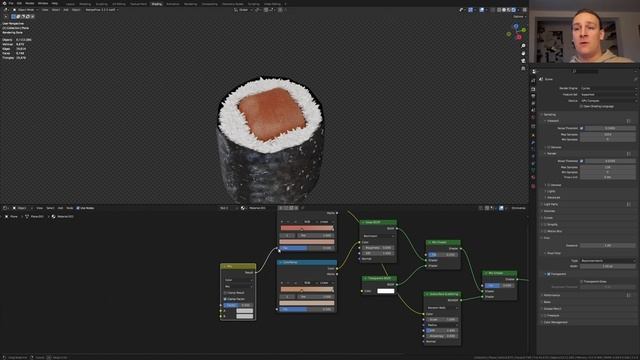Toggle the Film Transparent checkbox
Image resolution: width=640 pixels, height=360 pixels.
point(549,274)
